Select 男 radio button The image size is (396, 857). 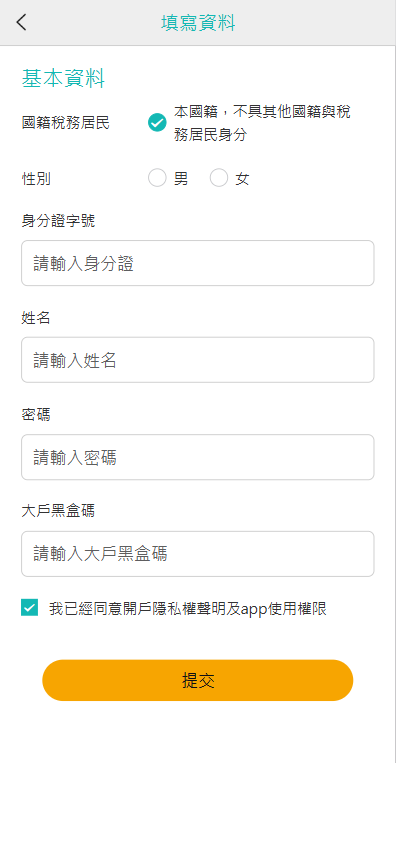pyautogui.click(x=157, y=178)
